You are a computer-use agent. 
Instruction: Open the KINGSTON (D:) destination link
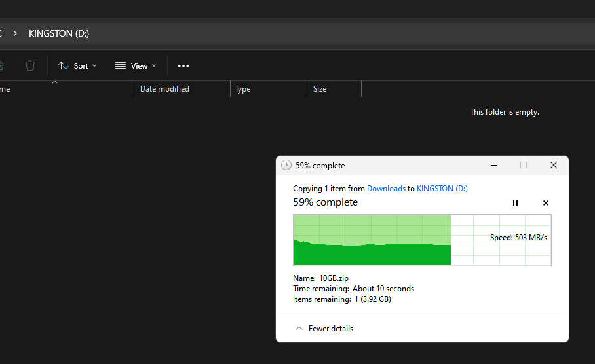coord(442,189)
